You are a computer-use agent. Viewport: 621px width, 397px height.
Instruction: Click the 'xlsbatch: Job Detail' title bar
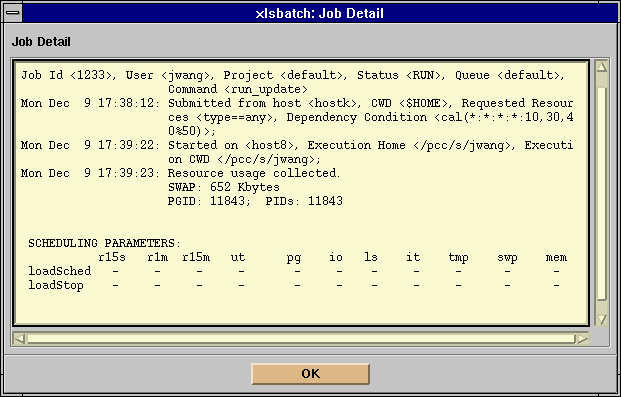click(320, 13)
